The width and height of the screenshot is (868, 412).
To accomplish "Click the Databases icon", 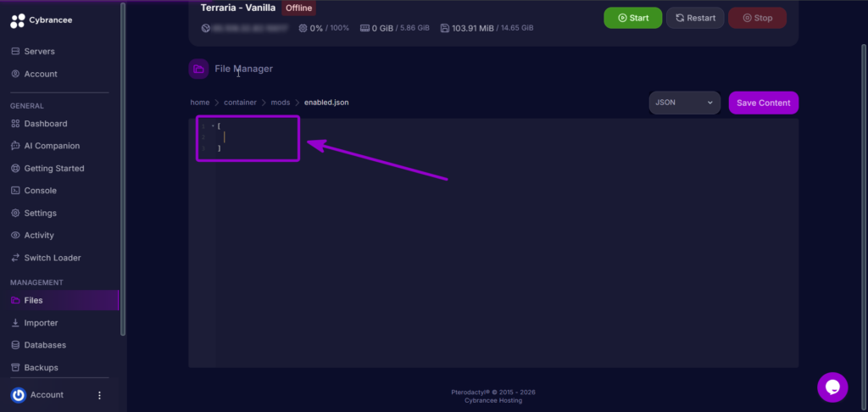I will (15, 345).
